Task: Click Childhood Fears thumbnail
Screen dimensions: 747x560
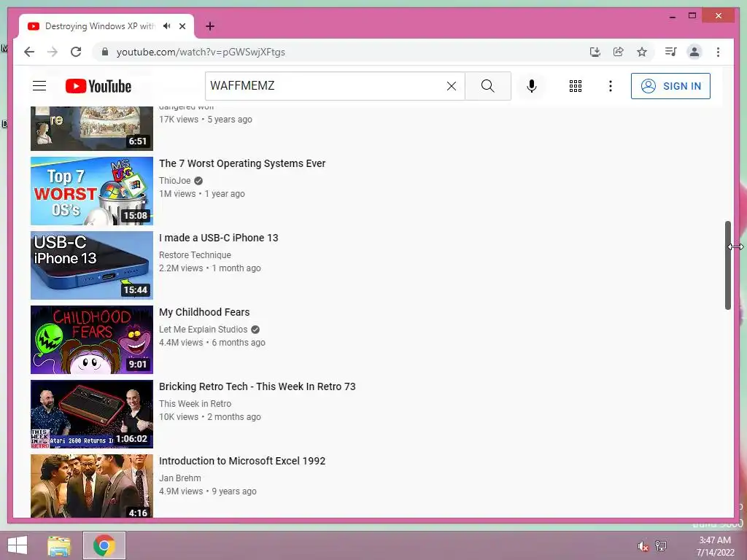Action: click(92, 340)
